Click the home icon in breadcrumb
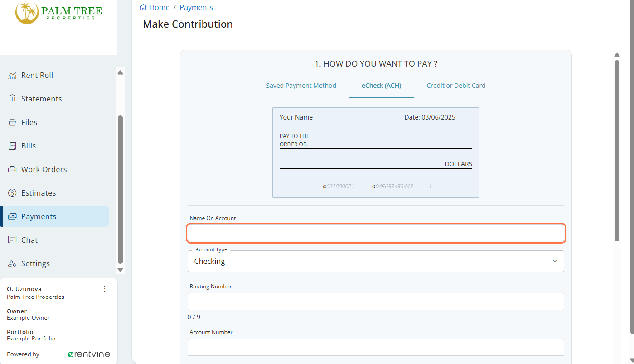 click(143, 7)
